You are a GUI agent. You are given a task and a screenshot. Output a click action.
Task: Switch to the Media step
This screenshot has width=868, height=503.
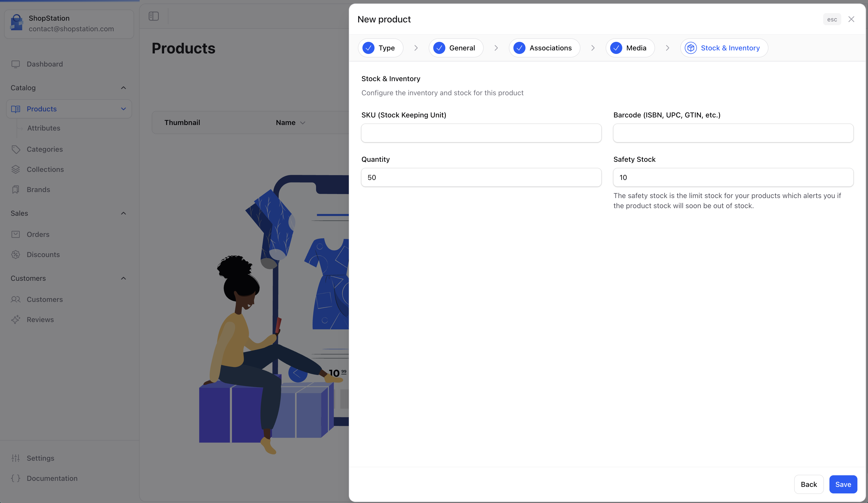(630, 48)
